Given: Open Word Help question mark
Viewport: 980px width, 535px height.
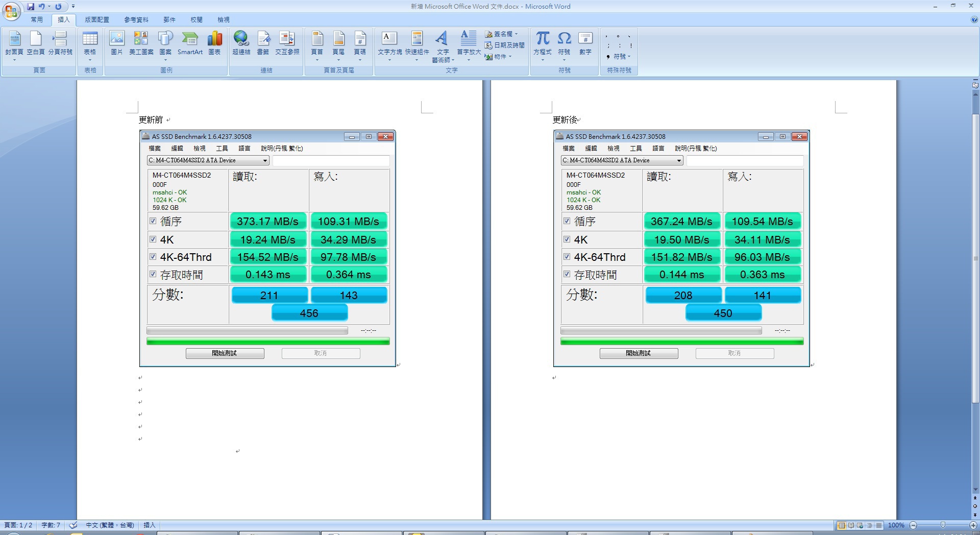Looking at the screenshot, I should point(974,19).
